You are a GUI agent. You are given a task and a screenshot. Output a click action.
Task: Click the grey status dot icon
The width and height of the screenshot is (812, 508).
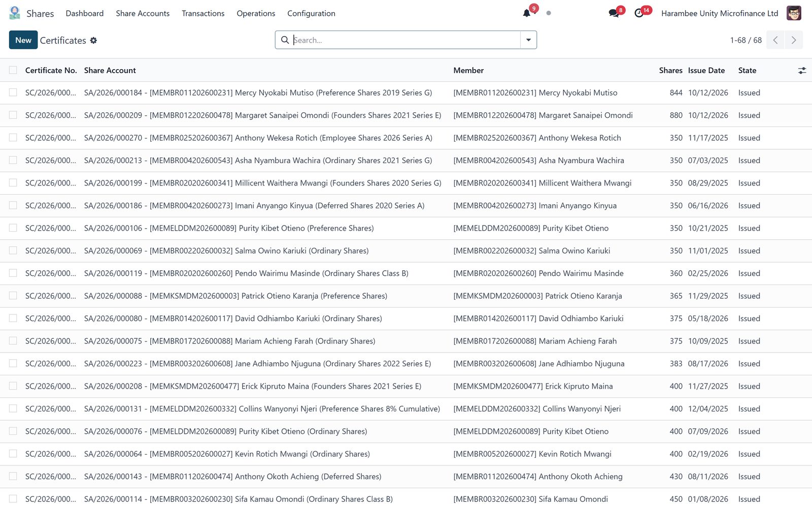(x=549, y=13)
